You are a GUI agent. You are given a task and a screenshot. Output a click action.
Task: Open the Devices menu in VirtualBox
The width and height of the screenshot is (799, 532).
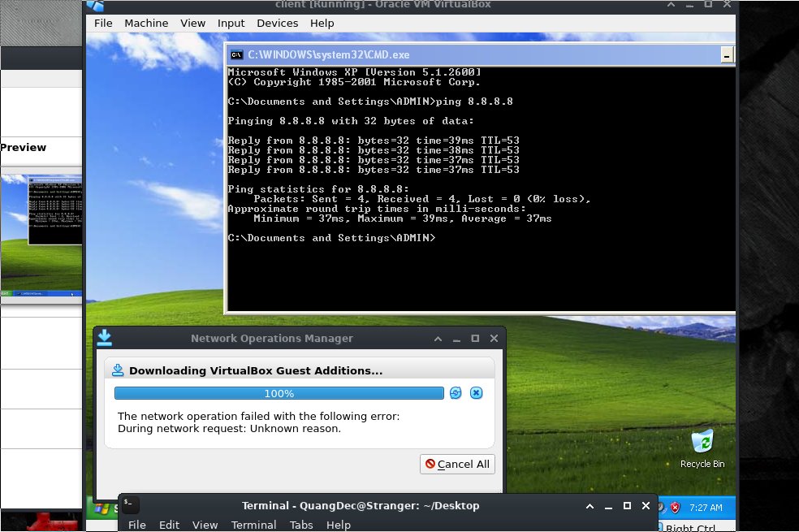pyautogui.click(x=277, y=24)
